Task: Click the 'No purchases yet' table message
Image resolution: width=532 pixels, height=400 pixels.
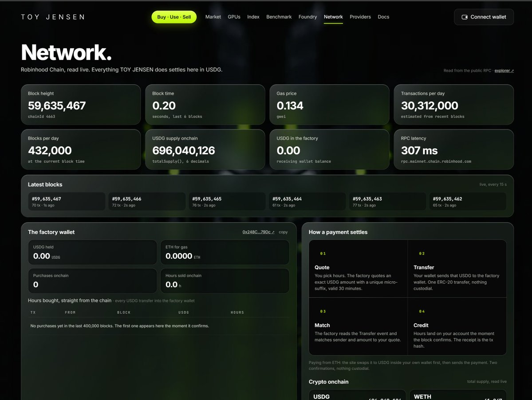Action: 120,326
